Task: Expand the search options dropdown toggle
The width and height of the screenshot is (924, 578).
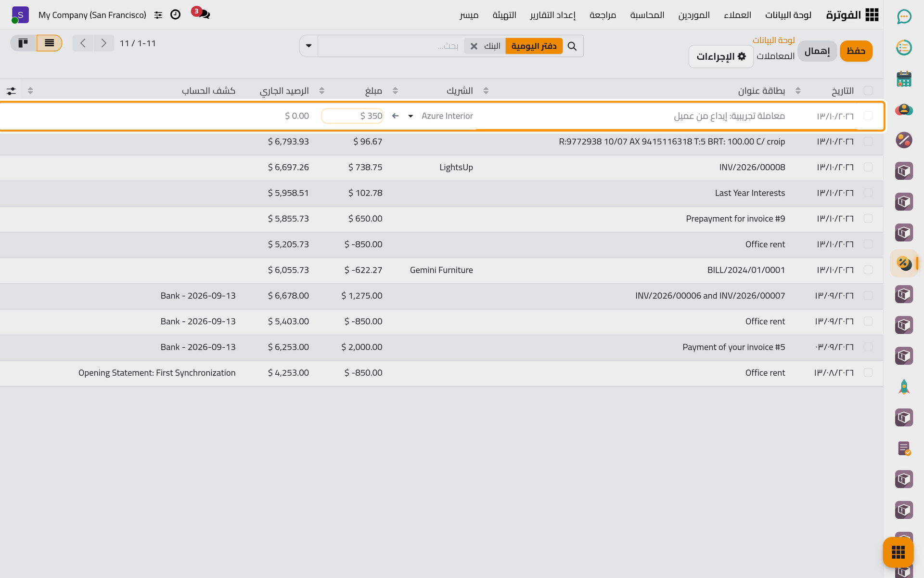Action: [x=309, y=46]
